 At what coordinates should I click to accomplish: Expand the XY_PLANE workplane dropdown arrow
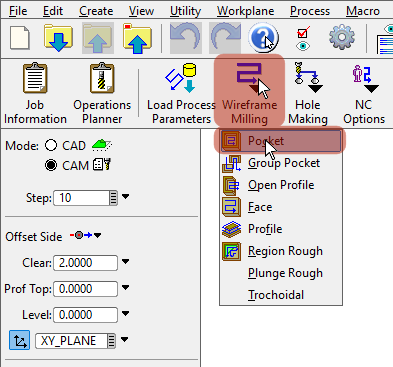(x=124, y=340)
